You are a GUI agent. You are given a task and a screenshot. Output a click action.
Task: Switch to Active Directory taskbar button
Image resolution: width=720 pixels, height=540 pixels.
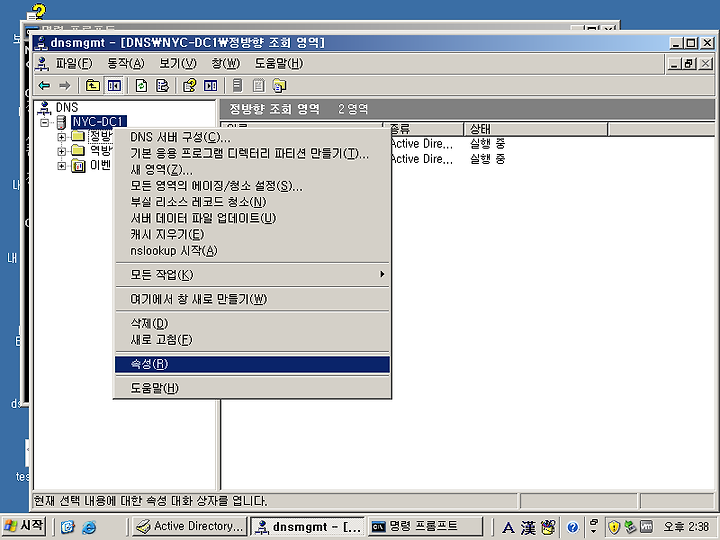click(x=189, y=526)
